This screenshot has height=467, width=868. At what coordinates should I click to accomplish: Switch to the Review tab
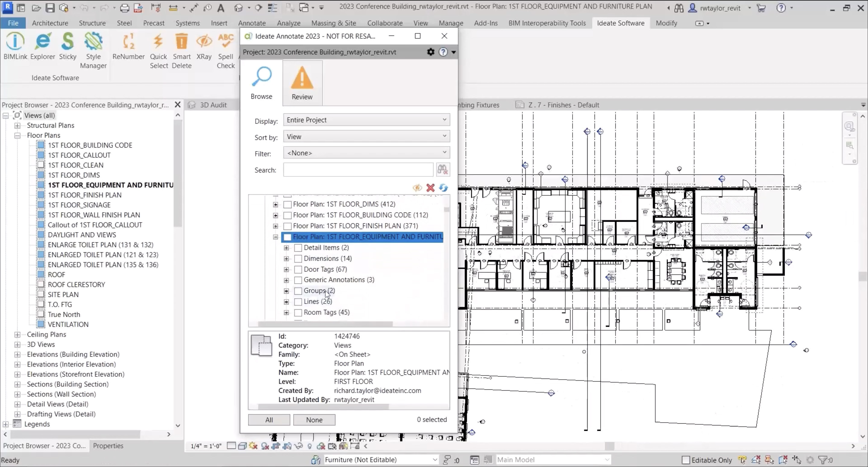click(302, 83)
